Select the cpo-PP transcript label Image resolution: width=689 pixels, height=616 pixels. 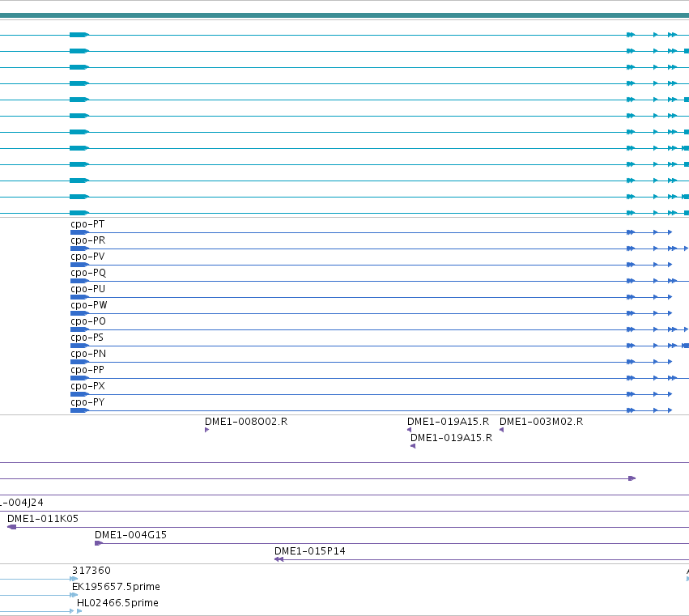click(x=87, y=370)
